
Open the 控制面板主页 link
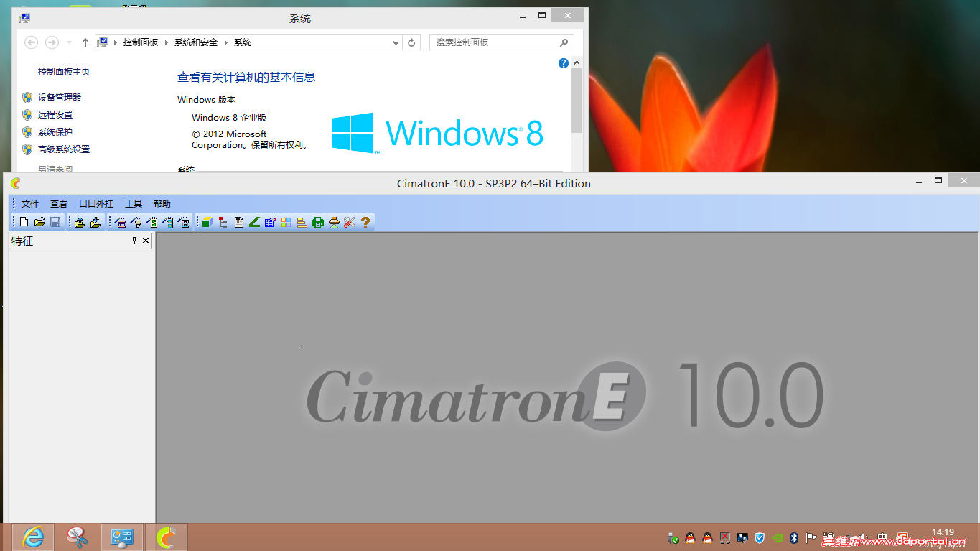(x=64, y=72)
